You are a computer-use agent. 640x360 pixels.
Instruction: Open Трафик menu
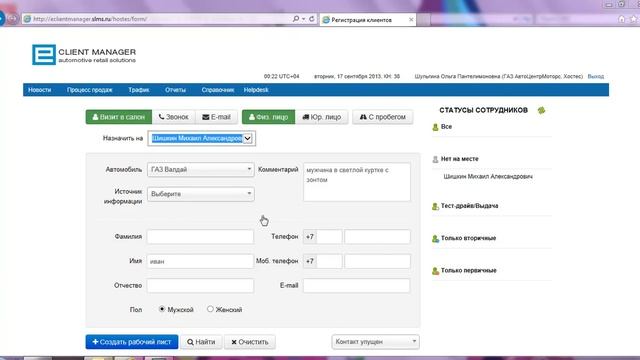[x=139, y=90]
